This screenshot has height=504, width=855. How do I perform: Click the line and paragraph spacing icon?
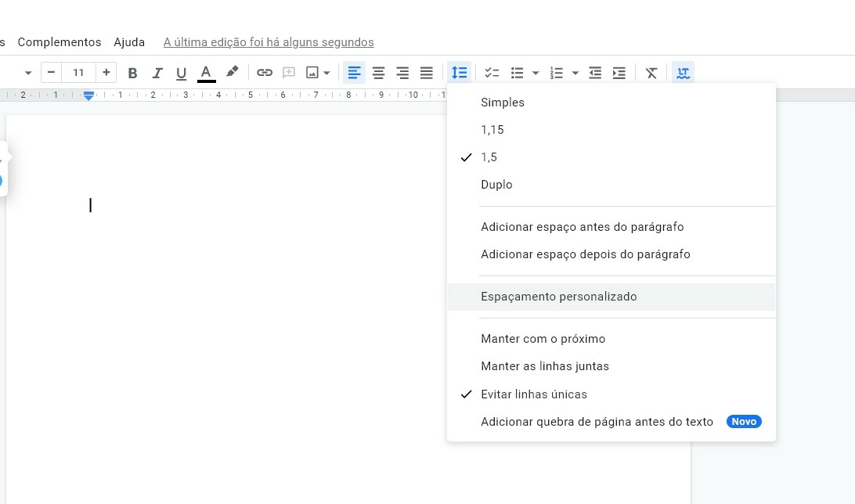click(x=459, y=73)
